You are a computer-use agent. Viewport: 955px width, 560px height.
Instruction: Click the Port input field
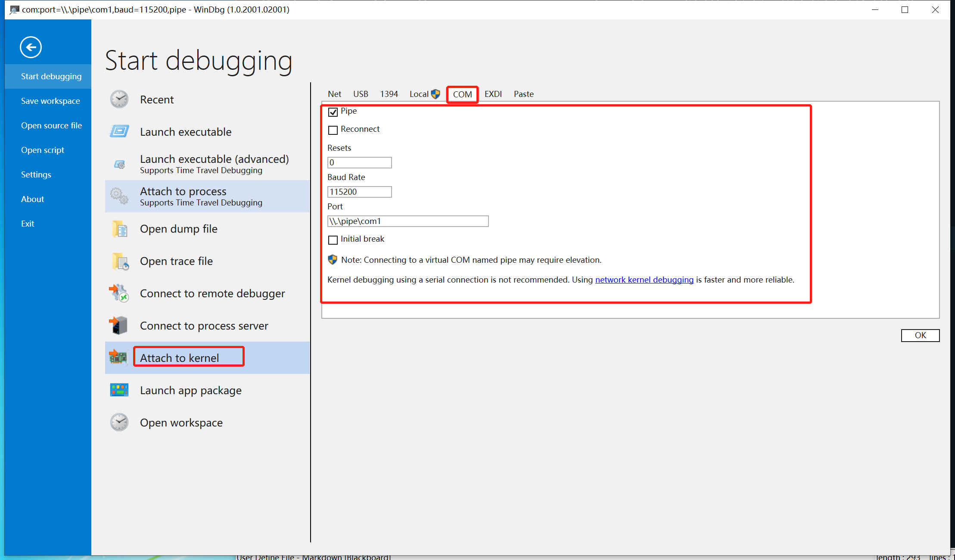(408, 221)
